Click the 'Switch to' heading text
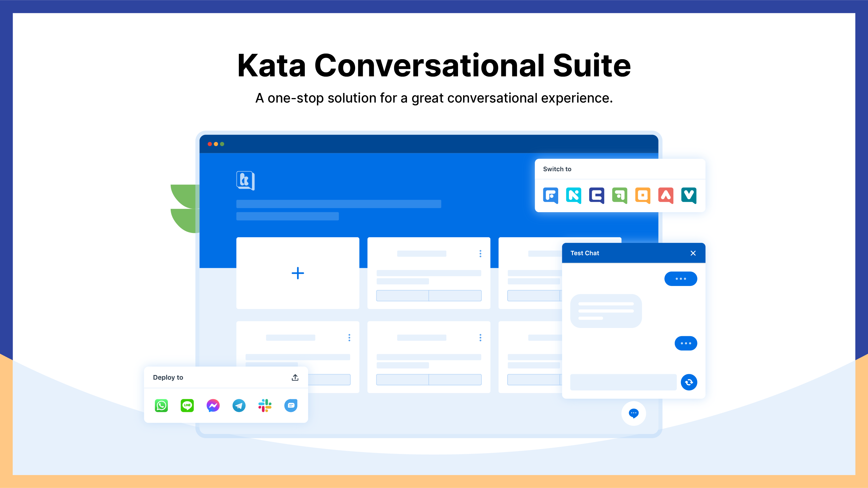The height and width of the screenshot is (488, 868). click(x=557, y=169)
